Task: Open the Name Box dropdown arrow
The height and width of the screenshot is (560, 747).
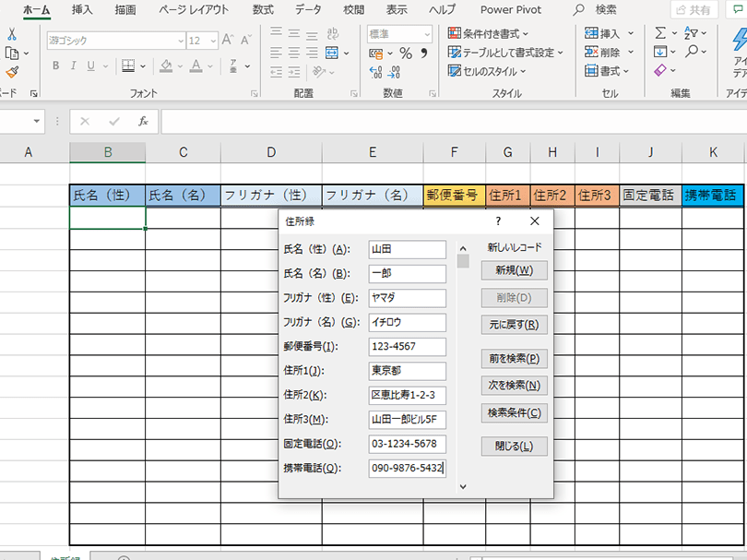Action: coord(37,122)
